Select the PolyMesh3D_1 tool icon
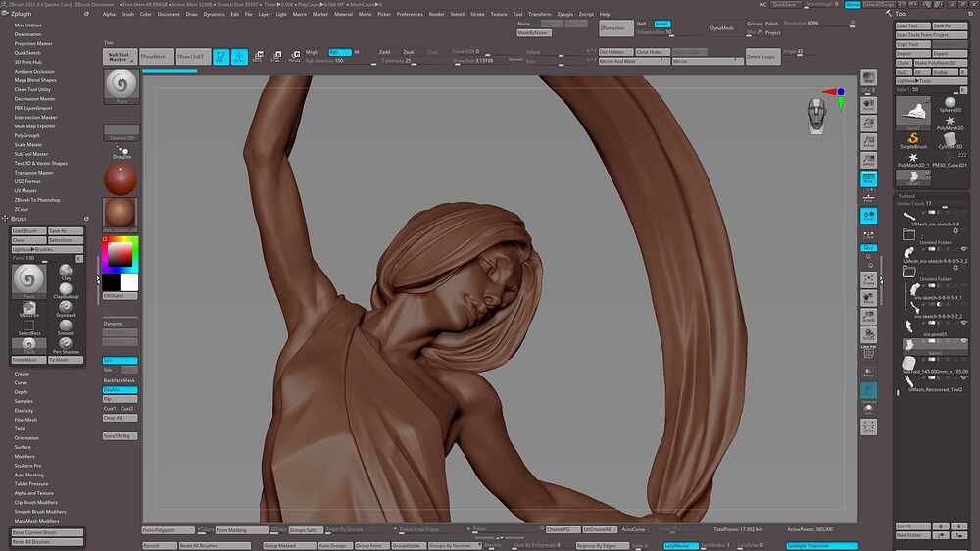 [x=913, y=160]
